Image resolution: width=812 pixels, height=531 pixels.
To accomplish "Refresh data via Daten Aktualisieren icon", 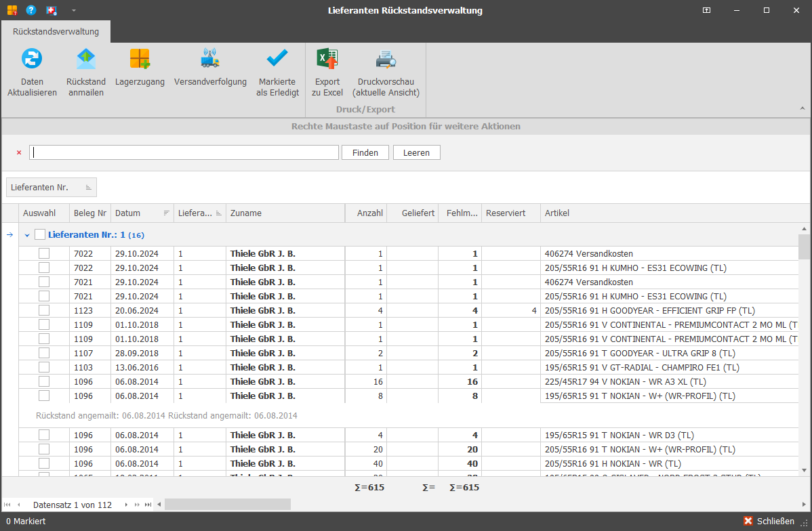I will point(32,58).
